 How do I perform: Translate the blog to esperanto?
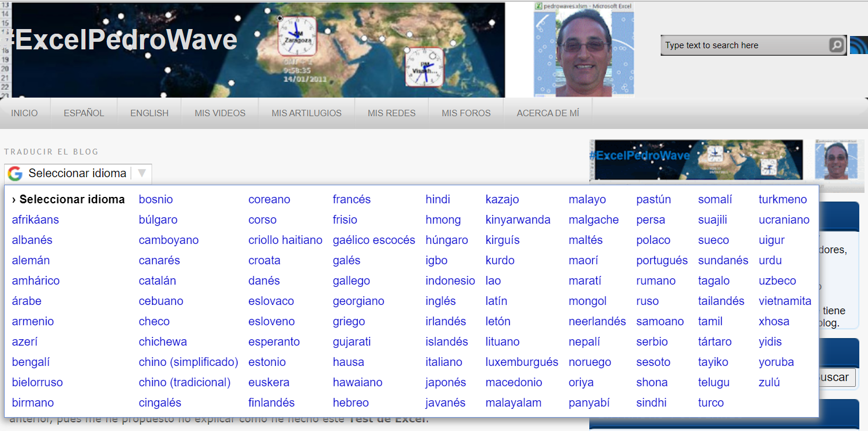click(x=273, y=342)
